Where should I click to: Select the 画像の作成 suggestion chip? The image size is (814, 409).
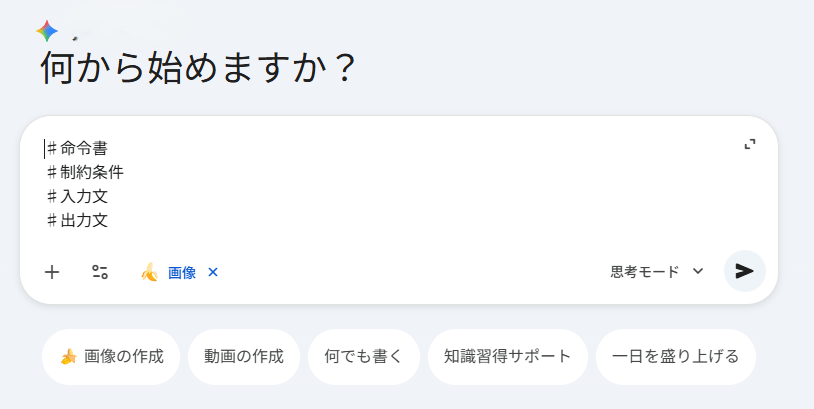(110, 356)
